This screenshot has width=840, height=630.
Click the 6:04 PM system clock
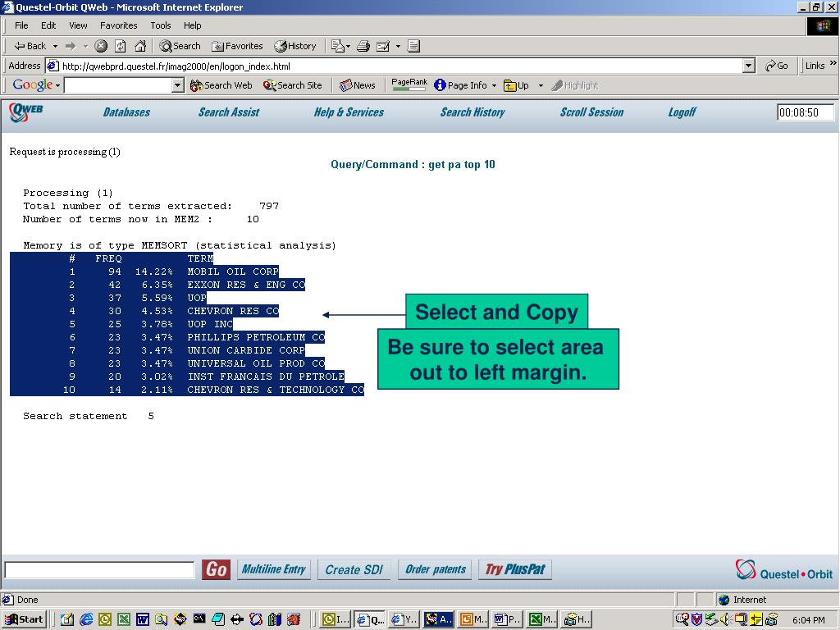(x=809, y=620)
